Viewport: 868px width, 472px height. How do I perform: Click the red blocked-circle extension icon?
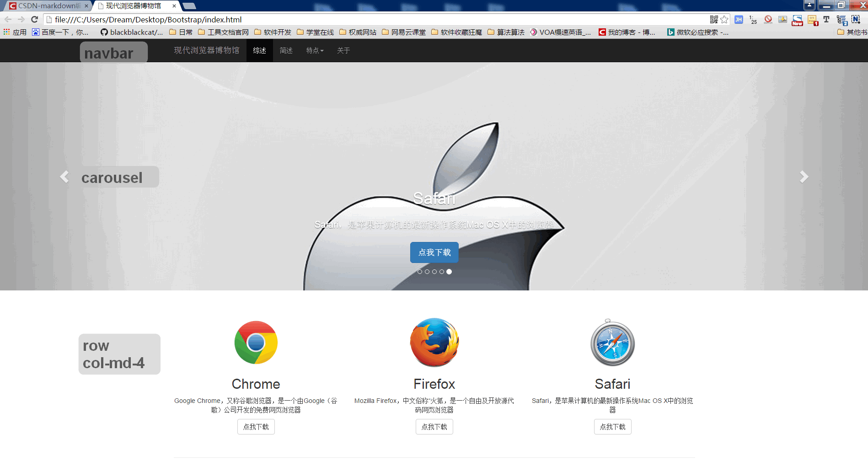768,20
